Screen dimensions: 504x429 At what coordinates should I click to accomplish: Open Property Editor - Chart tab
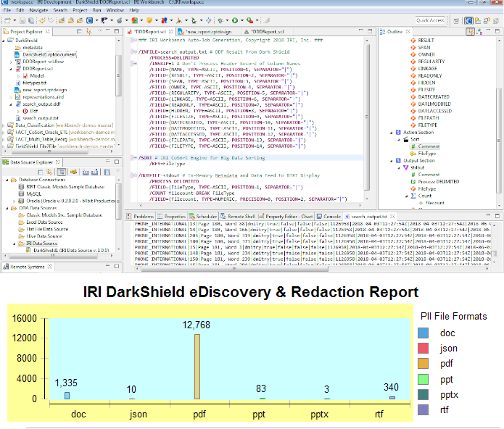[x=286, y=217]
